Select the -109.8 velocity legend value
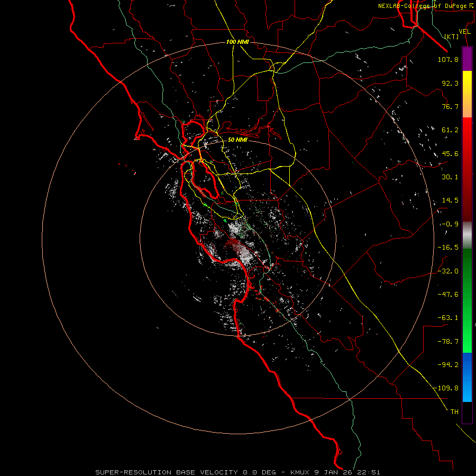476x476 pixels. (446, 388)
